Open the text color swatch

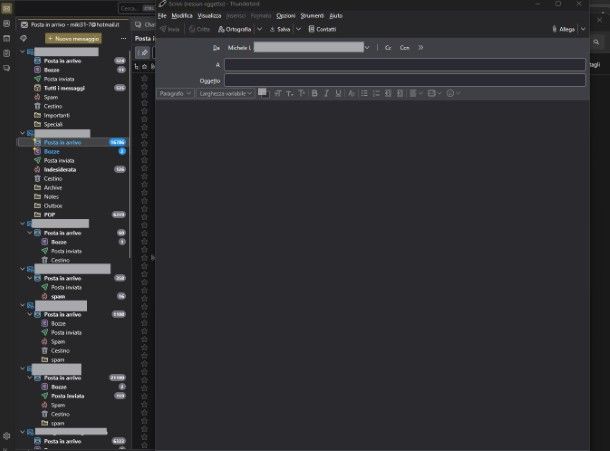coord(263,92)
